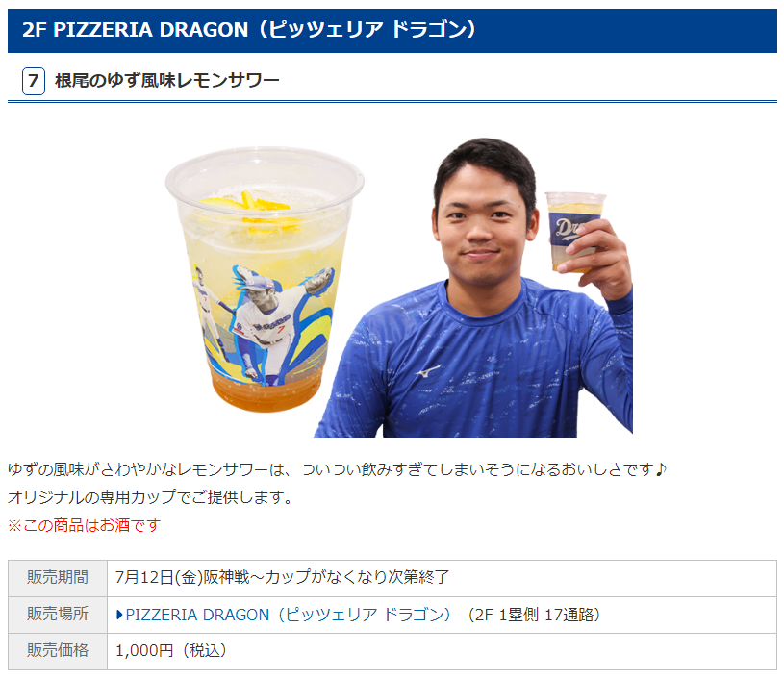Image resolution: width=784 pixels, height=680 pixels.
Task: Click the 2F 1塁側 17通路 location text
Action: 534,615
